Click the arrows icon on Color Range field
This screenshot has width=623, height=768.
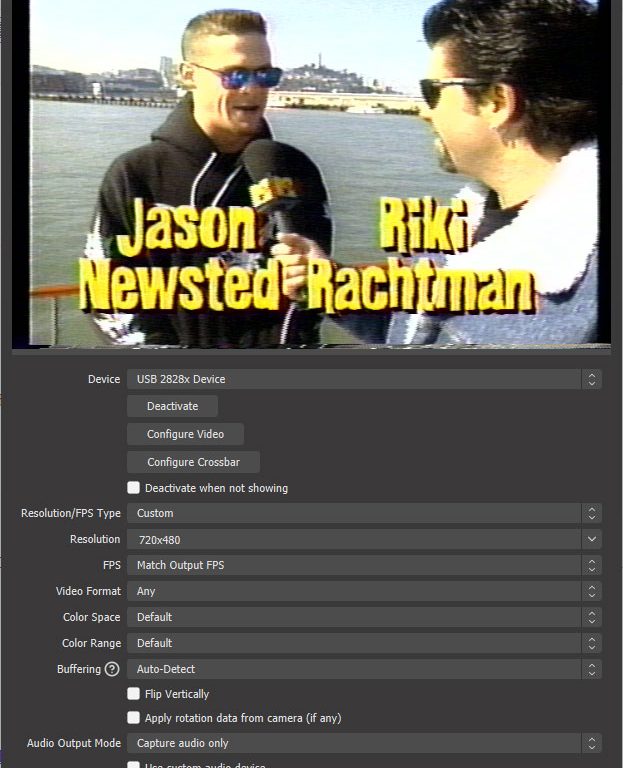(x=592, y=643)
